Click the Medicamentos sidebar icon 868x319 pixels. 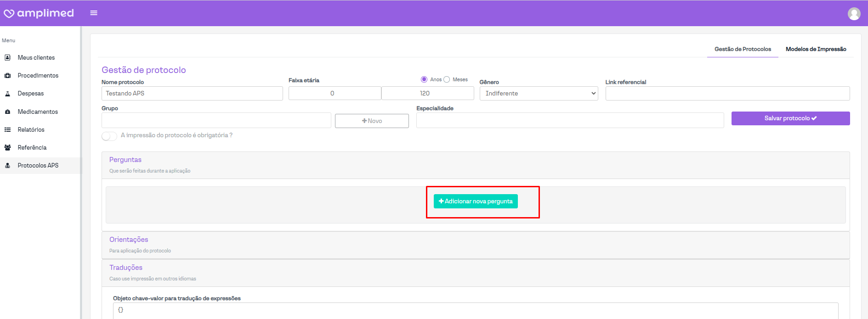(7, 112)
